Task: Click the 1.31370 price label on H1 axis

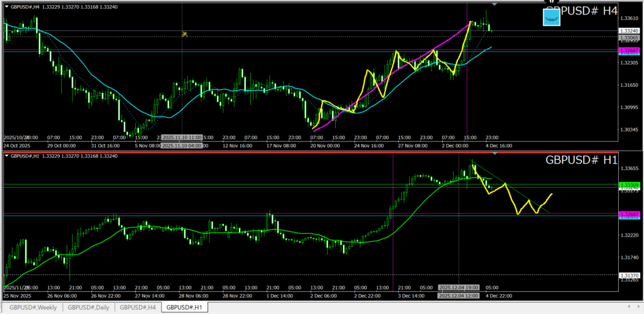Action: click(628, 275)
